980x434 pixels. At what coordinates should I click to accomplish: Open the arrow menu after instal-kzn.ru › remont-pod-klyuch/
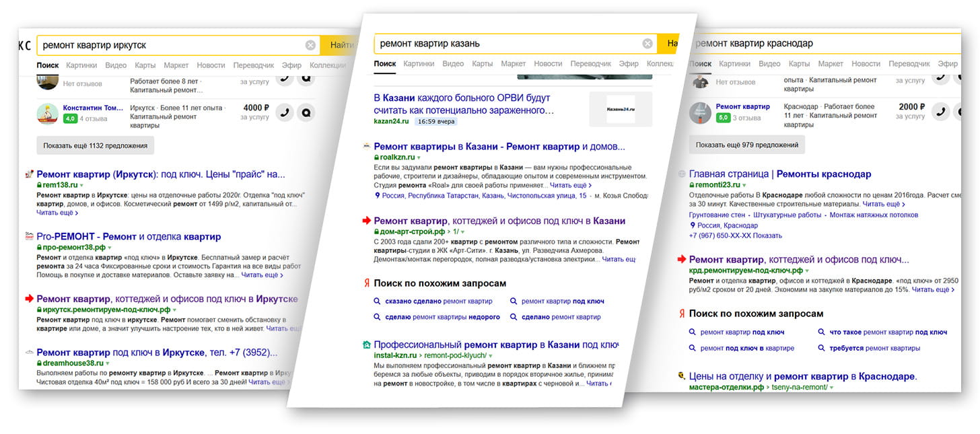pyautogui.click(x=491, y=355)
